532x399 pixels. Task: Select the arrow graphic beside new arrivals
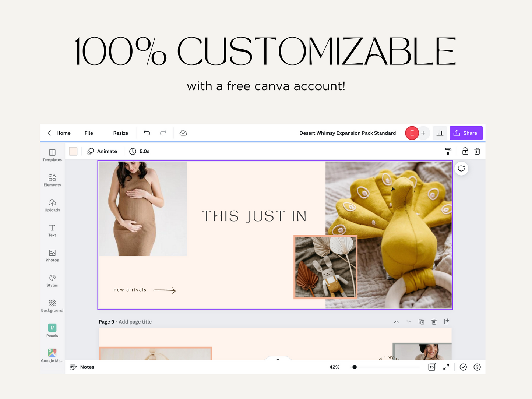[164, 290]
